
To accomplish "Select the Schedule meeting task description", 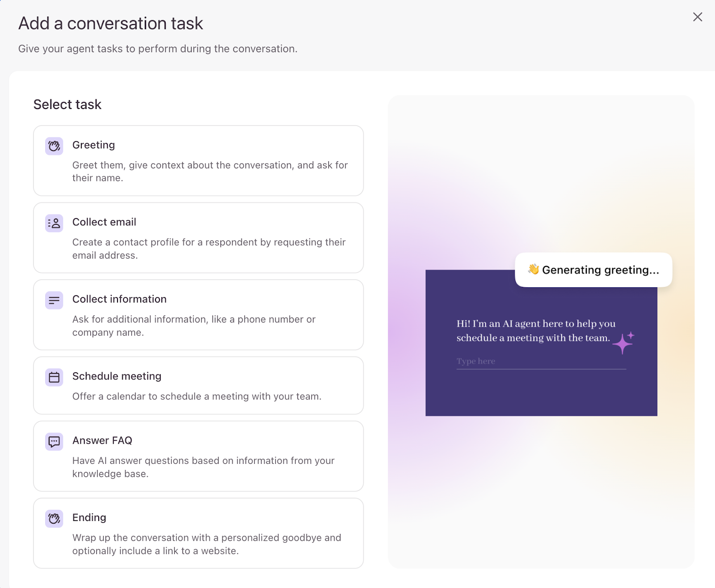I will (x=197, y=396).
